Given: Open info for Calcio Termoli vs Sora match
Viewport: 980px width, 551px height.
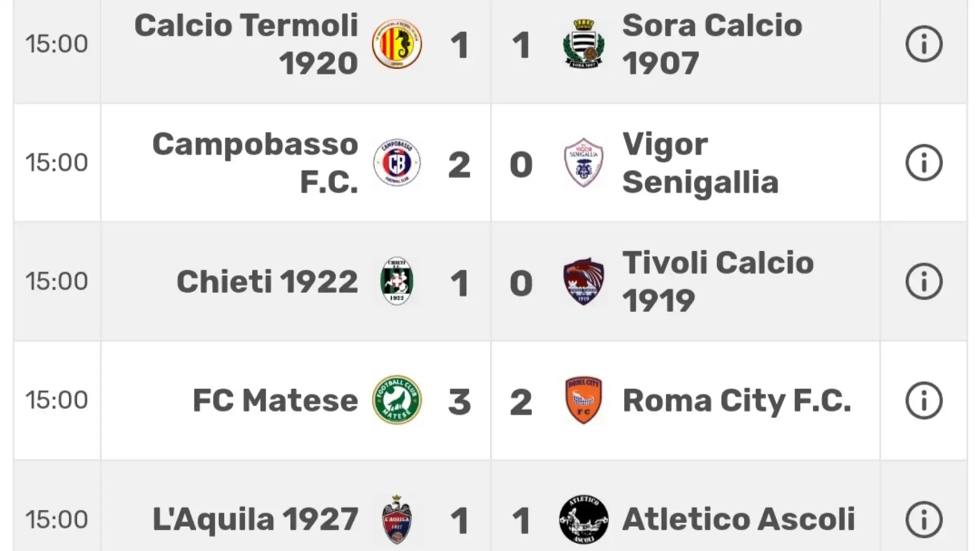Looking at the screenshot, I should coord(924,44).
